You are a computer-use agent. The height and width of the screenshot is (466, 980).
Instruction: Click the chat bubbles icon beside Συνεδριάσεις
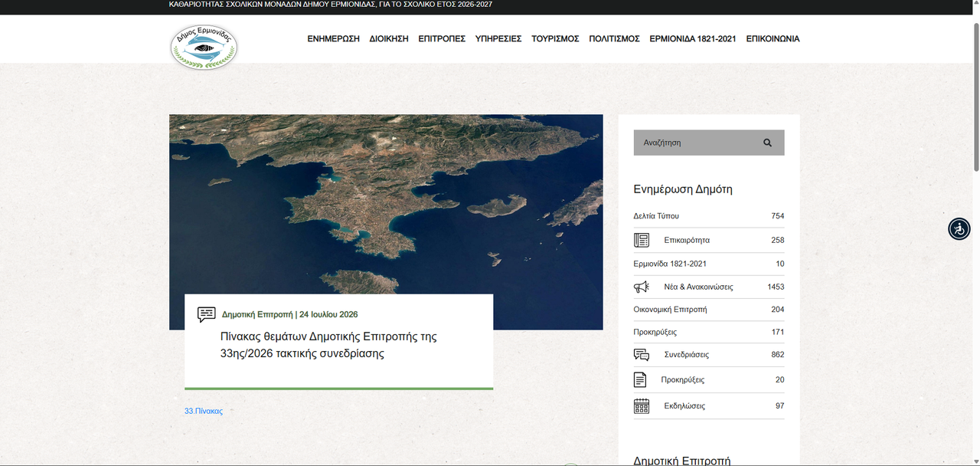642,355
